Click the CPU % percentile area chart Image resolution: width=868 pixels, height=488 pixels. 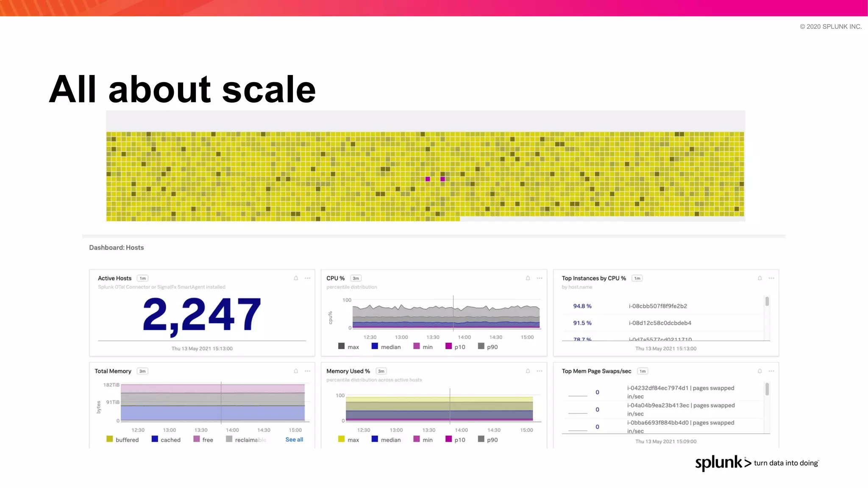pyautogui.click(x=446, y=316)
